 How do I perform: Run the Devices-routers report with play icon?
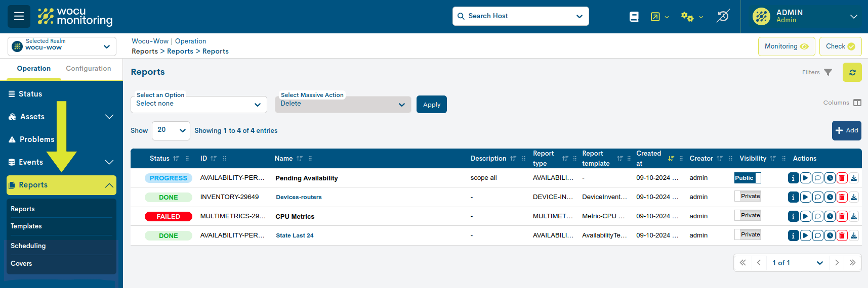[805, 197]
